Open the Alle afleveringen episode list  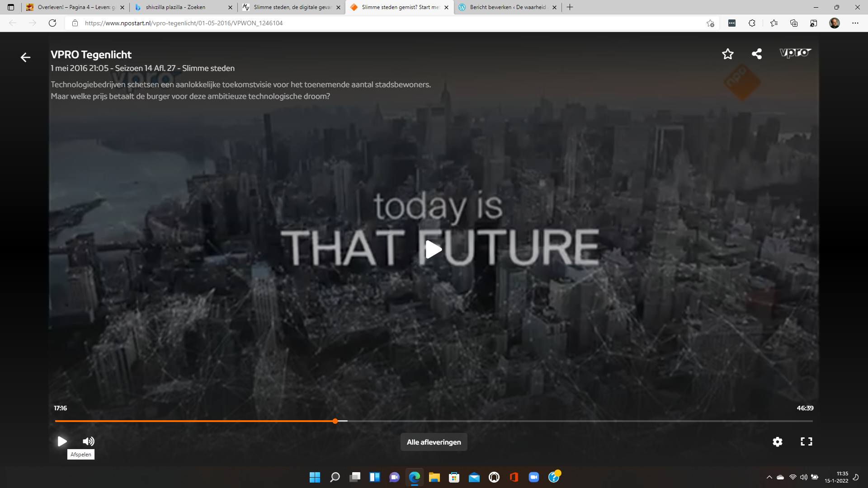pyautogui.click(x=434, y=442)
